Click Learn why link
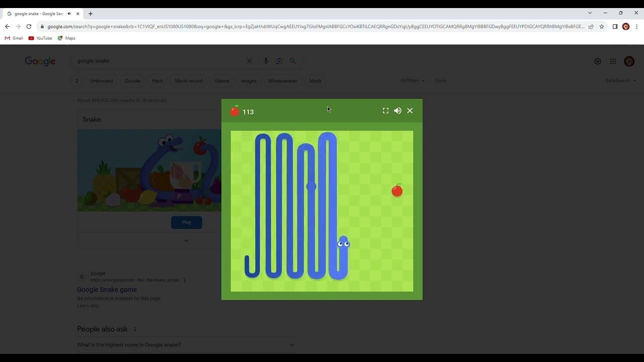The height and width of the screenshot is (362, 644). click(x=88, y=306)
